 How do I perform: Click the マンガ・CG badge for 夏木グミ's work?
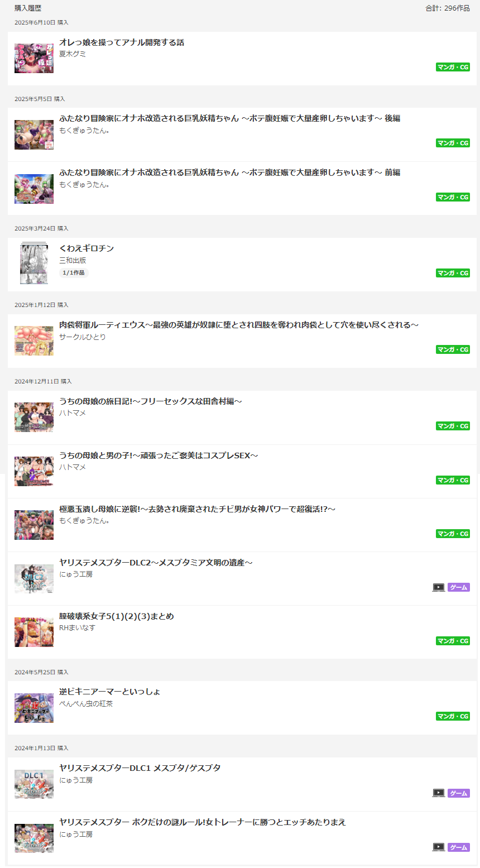453,67
